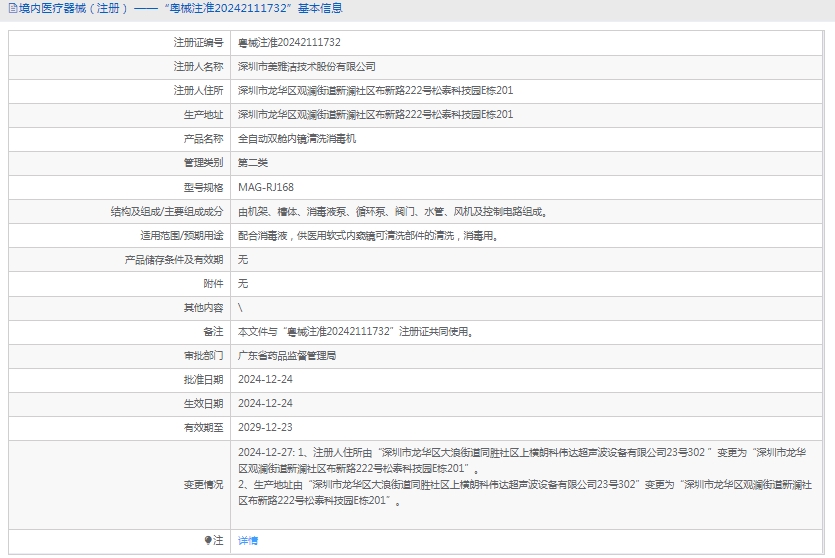Click approval department 广东省药品监督管理局
The height and width of the screenshot is (558, 835).
coord(286,355)
